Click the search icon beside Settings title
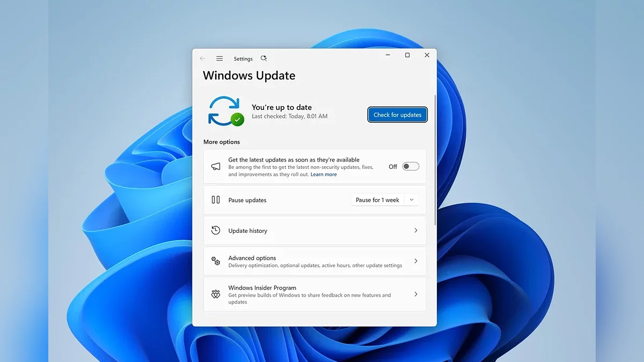 264,58
